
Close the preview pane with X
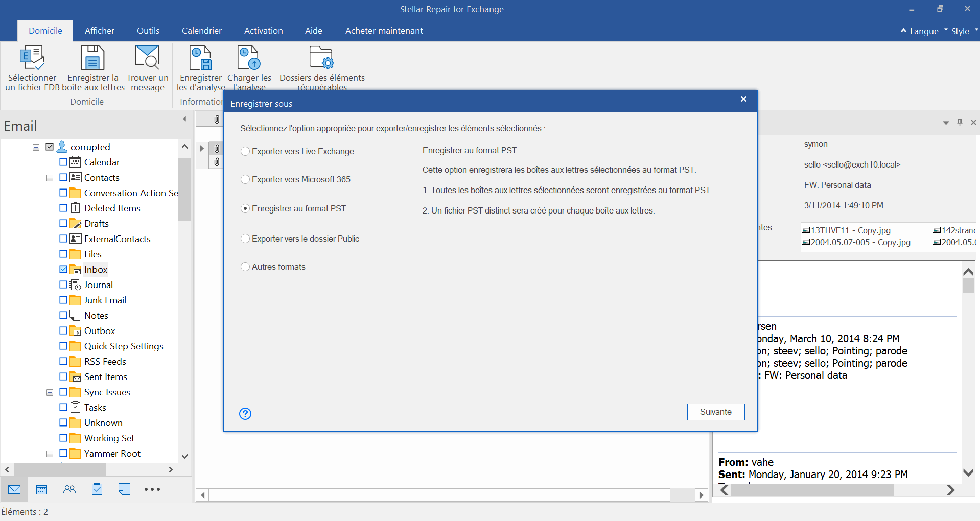click(x=973, y=123)
